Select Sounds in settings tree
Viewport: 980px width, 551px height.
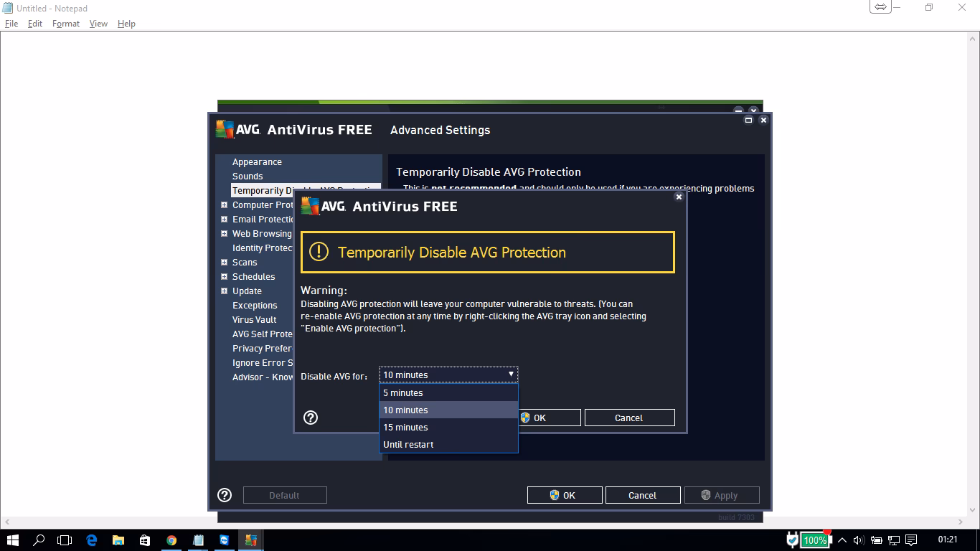pos(248,176)
